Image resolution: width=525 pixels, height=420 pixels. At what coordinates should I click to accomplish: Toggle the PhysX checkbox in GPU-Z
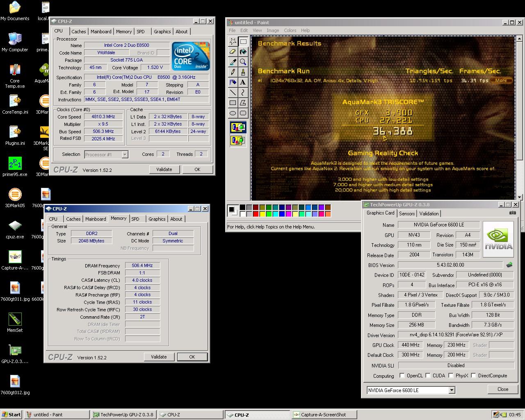point(451,376)
